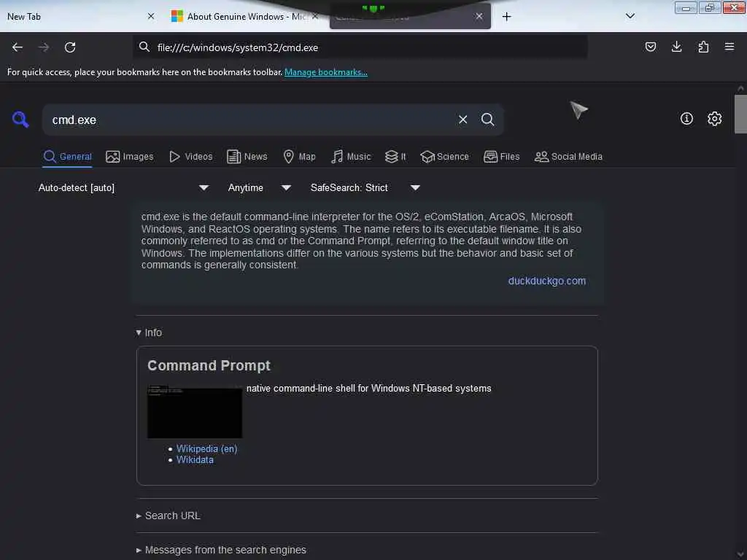Viewport: 747px width, 560px height.
Task: Select the Files search category
Action: (x=501, y=157)
